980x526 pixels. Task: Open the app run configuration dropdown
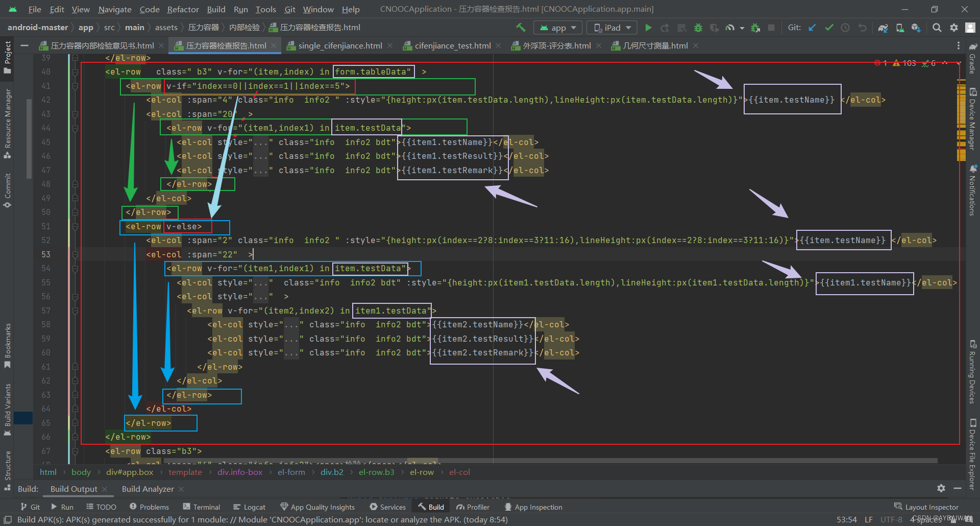[558, 28]
